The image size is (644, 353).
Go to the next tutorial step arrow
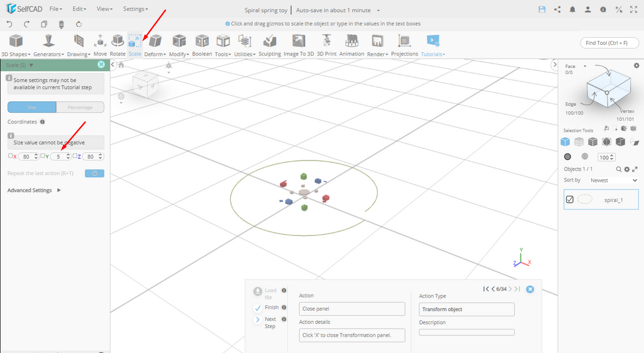pos(510,289)
